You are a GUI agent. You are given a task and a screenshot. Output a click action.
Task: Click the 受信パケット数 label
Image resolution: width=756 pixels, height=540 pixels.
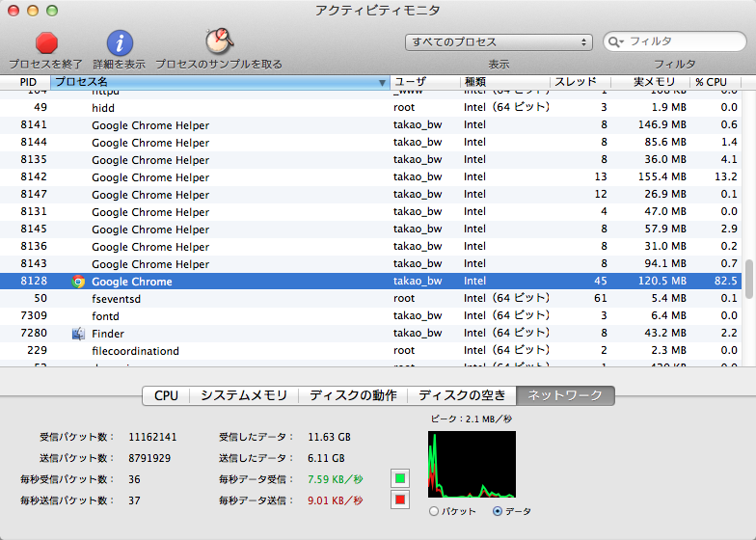coord(77,438)
